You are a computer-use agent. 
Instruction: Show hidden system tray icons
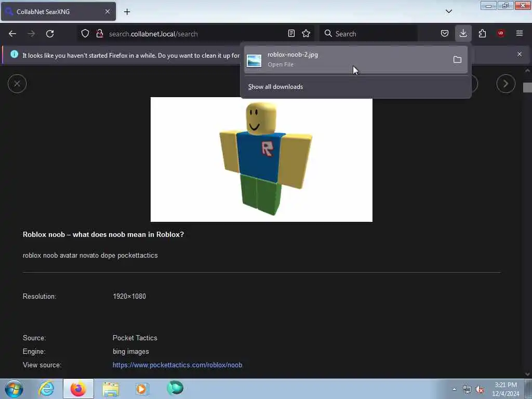click(454, 390)
